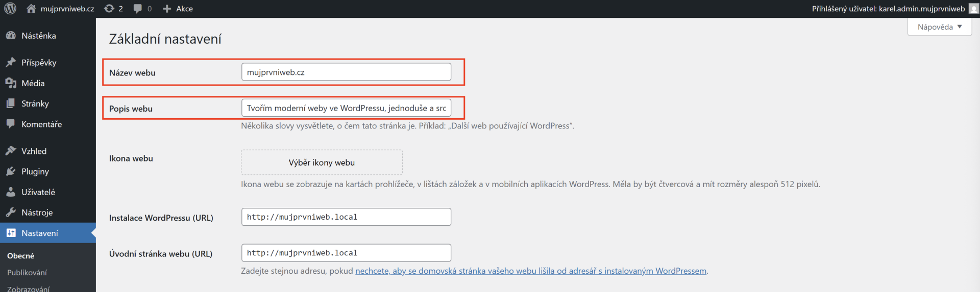980x292 pixels.
Task: Follow the link about differing home page address
Action: pyautogui.click(x=531, y=271)
